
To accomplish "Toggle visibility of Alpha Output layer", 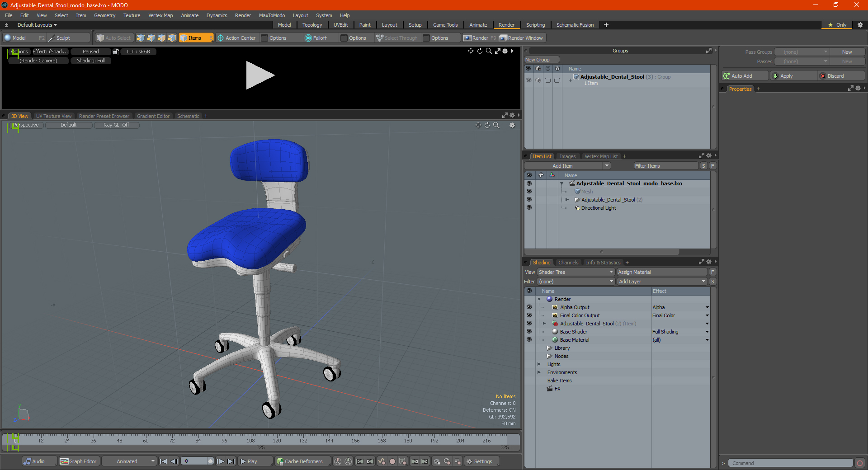I will 529,307.
